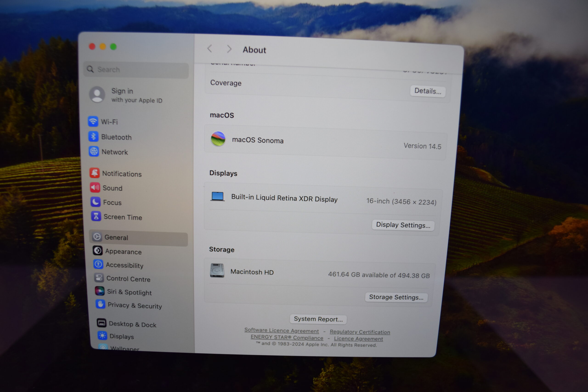Click the 'Storage' section heading
Image resolution: width=588 pixels, height=392 pixels.
(x=221, y=249)
